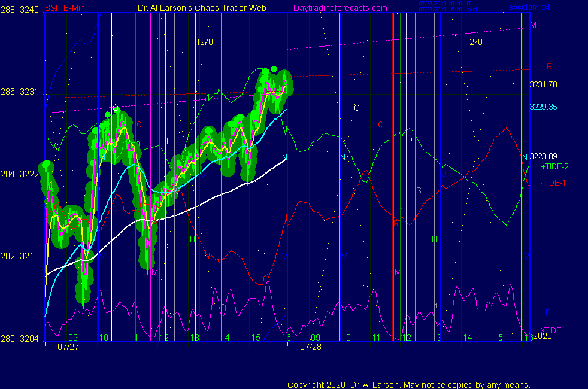Select "Dr. Al Larson's Chaos Trader Web" heading
Screen dimensions: 588x389
[x=202, y=8]
